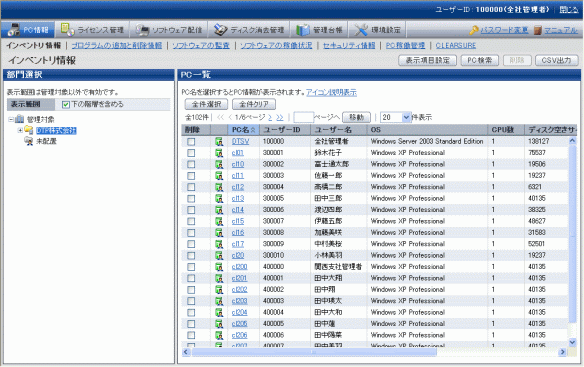Click the table's vertical scrollbar up arrow
The image size is (584, 367).
572,141
